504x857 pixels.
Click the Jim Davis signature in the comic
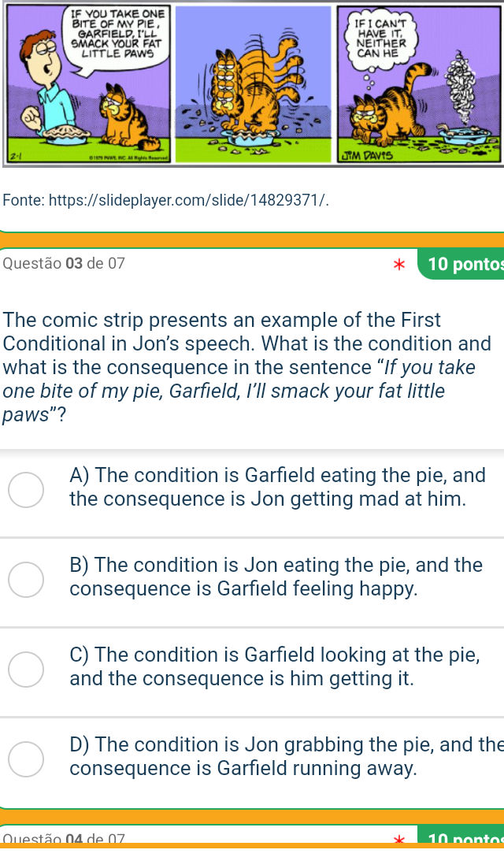(367, 155)
